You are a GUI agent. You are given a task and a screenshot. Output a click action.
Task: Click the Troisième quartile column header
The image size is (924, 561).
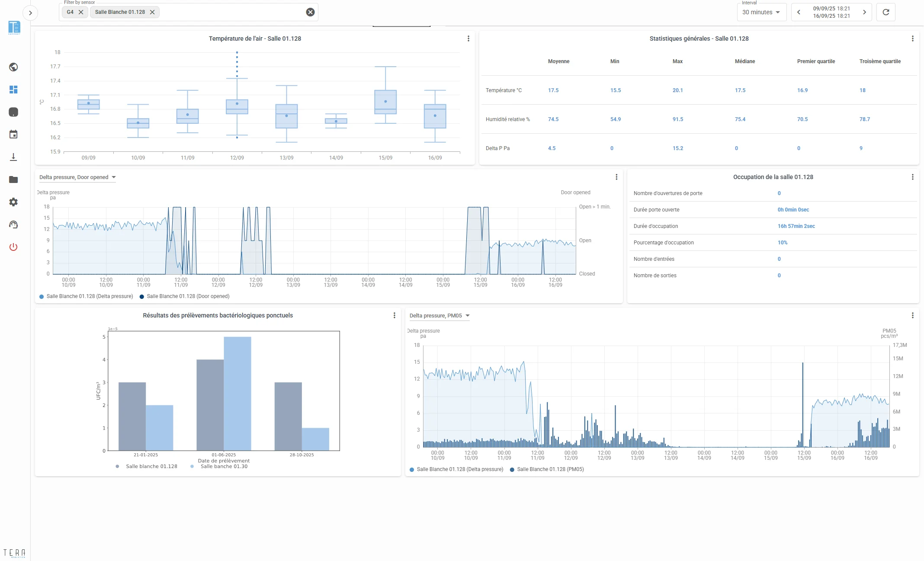[x=880, y=61]
